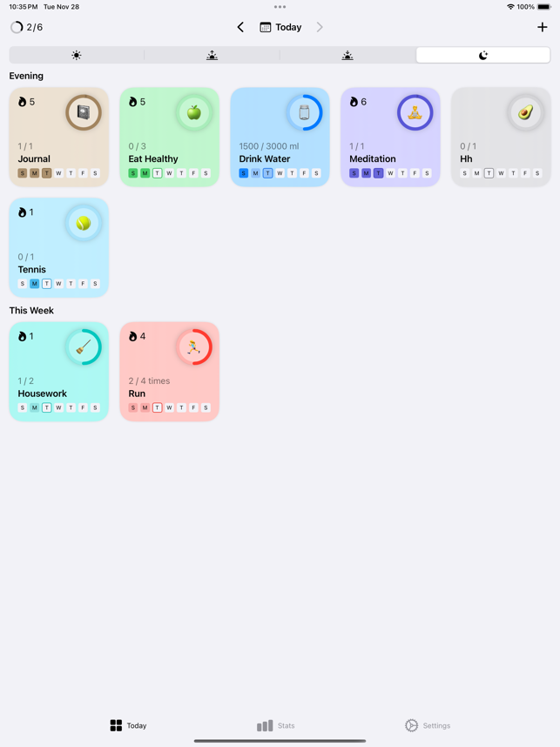Toggle Tuesday on the Tennis card

tap(47, 284)
